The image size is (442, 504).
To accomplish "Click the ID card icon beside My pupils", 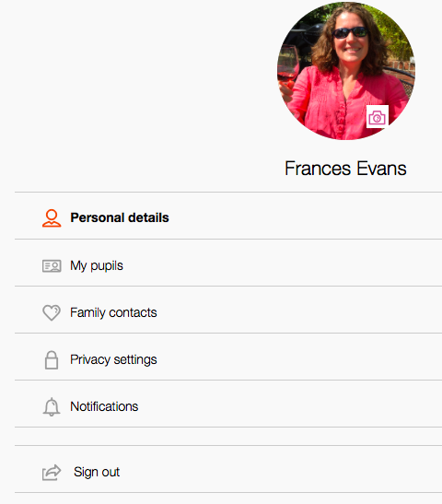I will (x=52, y=266).
